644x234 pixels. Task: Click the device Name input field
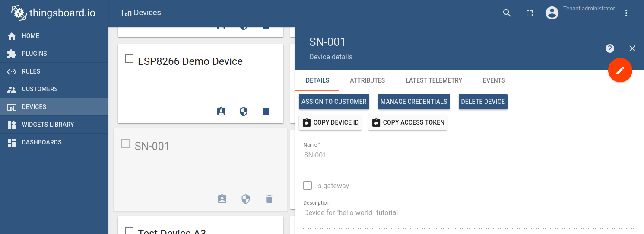click(x=469, y=155)
